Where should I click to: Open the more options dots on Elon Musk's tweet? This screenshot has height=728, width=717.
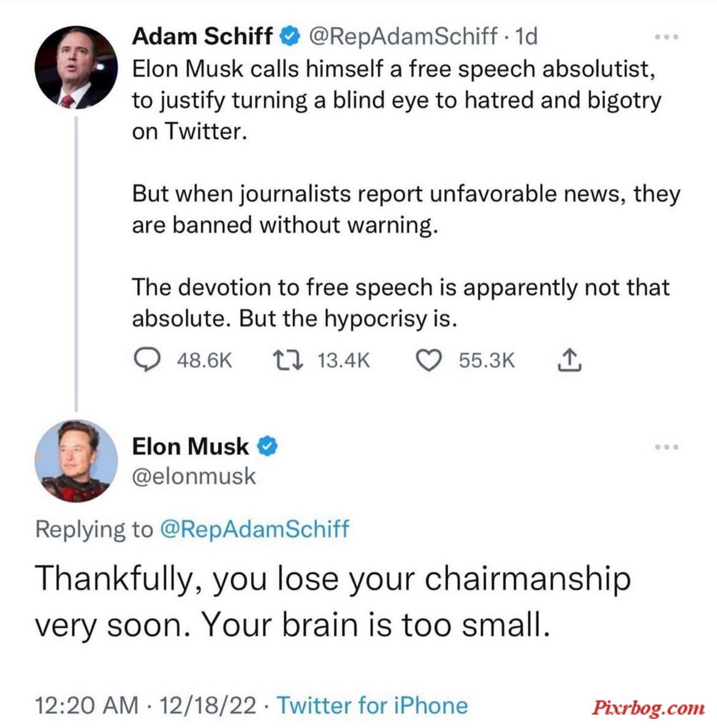[666, 447]
